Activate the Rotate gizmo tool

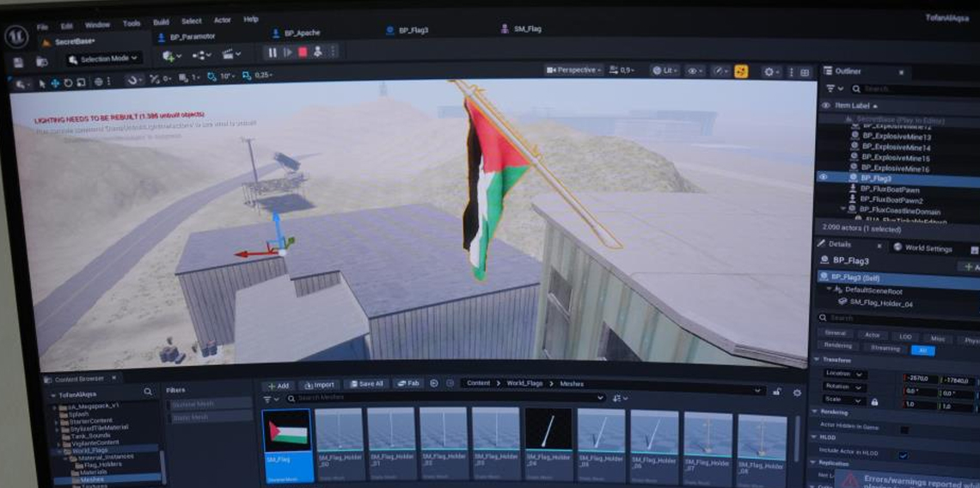click(68, 82)
